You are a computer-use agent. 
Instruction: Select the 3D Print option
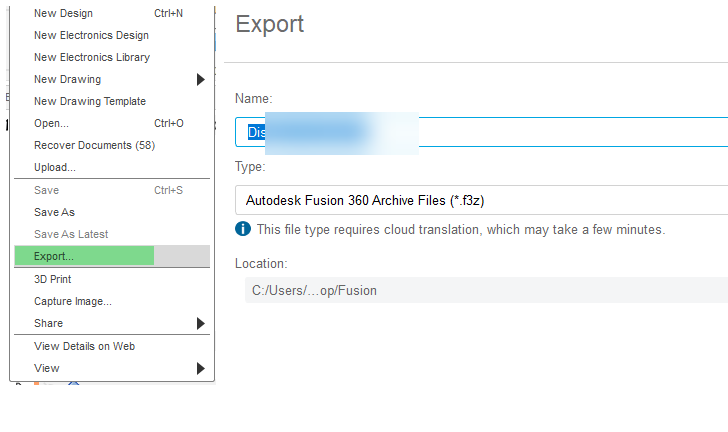click(112, 279)
